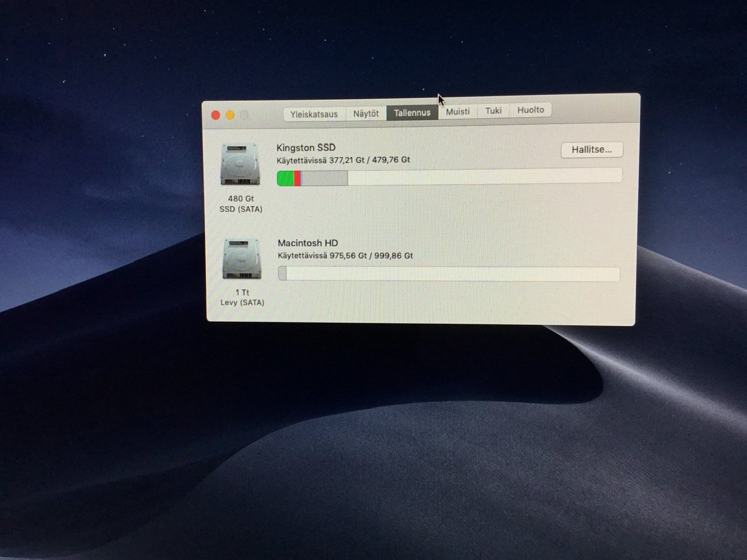Click the Macintosh HD drive icon
This screenshot has width=747, height=560.
pyautogui.click(x=242, y=260)
